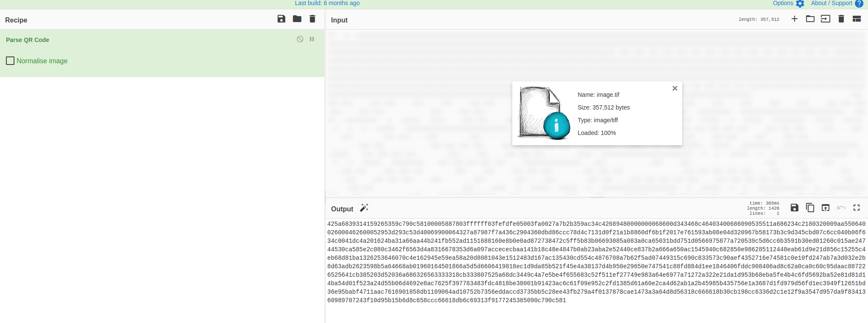Close the image.tif file info card
The height and width of the screenshot is (323, 868).
[x=675, y=88]
